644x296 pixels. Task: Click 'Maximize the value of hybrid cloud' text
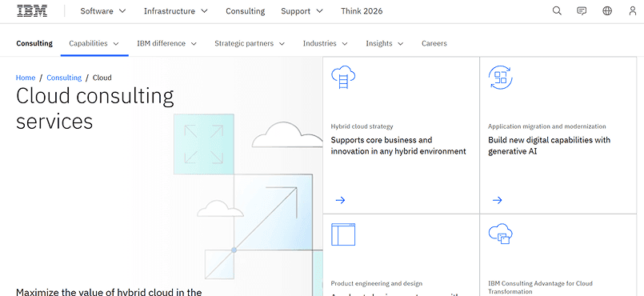coord(109,292)
